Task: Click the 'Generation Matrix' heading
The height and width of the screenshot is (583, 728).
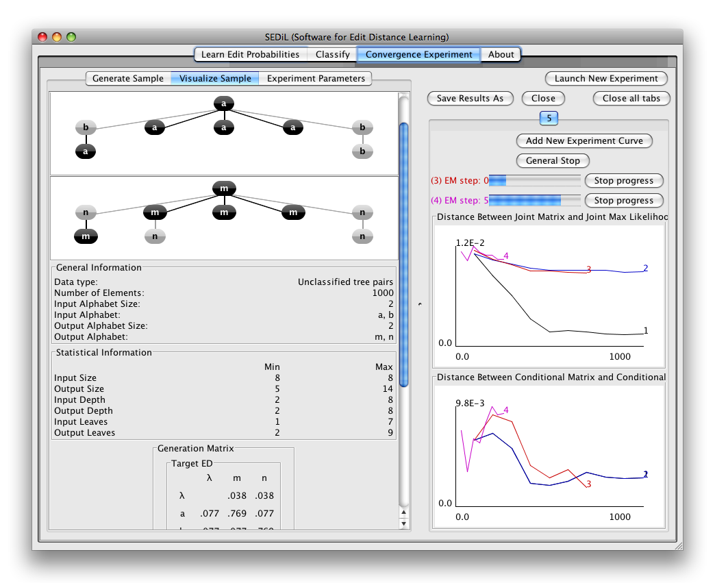Action: 195,448
